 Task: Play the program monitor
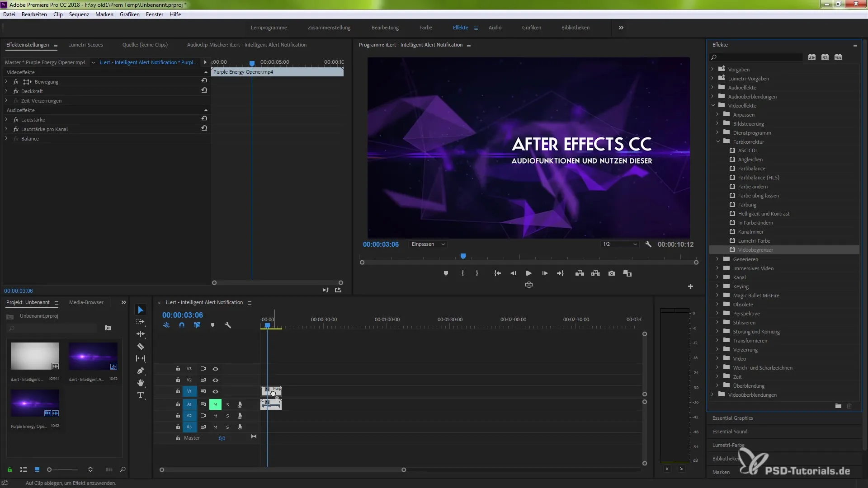coord(528,273)
